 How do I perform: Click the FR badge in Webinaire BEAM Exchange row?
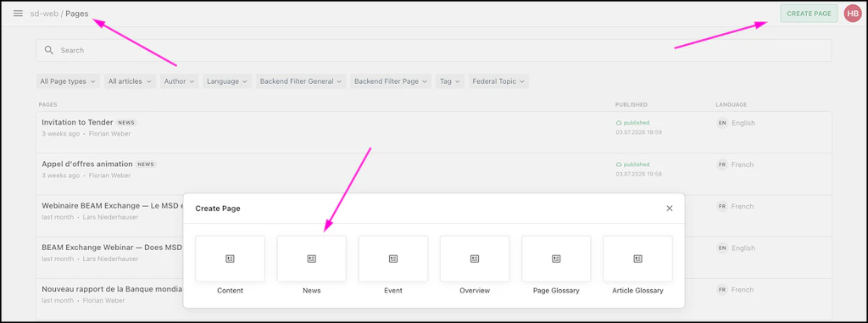pyautogui.click(x=722, y=206)
